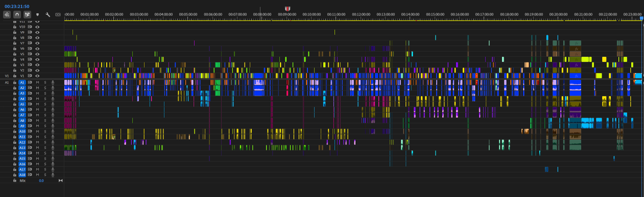Solo audio track A3
The image size is (644, 197).
pyautogui.click(x=45, y=93)
